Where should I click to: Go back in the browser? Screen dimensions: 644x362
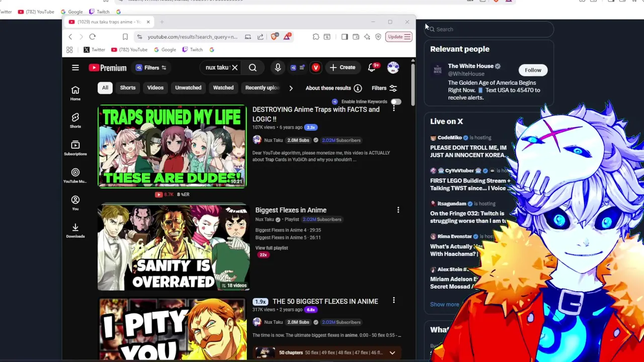click(70, 37)
